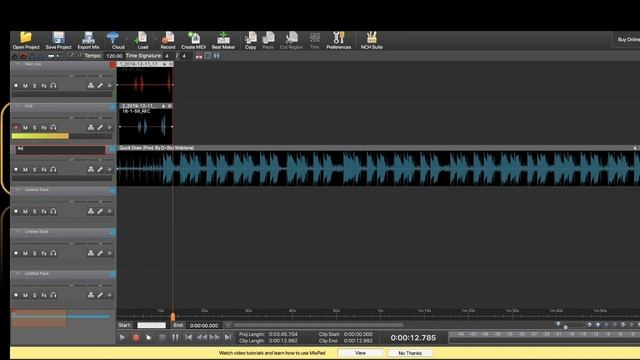The image size is (640, 360).
Task: Mute the second track with M
Action: tap(25, 128)
